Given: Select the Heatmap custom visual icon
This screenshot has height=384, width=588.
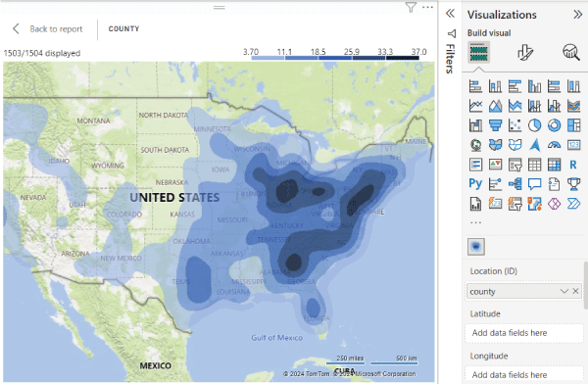Looking at the screenshot, I should [476, 247].
